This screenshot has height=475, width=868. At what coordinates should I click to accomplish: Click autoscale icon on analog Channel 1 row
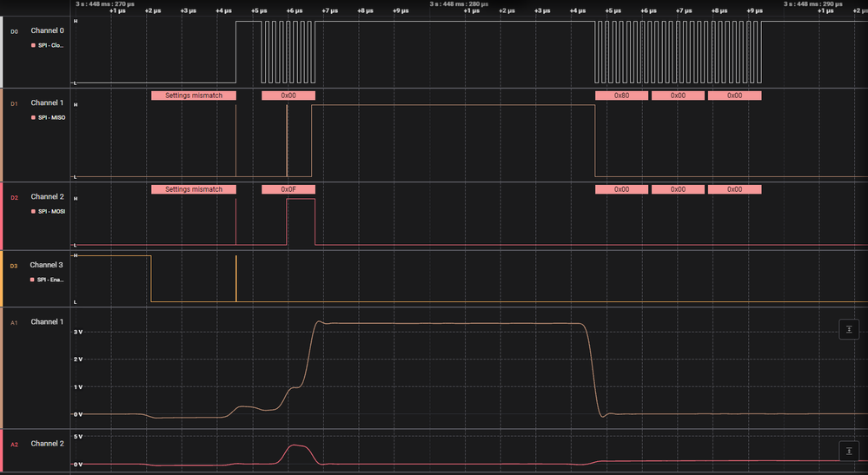849,330
